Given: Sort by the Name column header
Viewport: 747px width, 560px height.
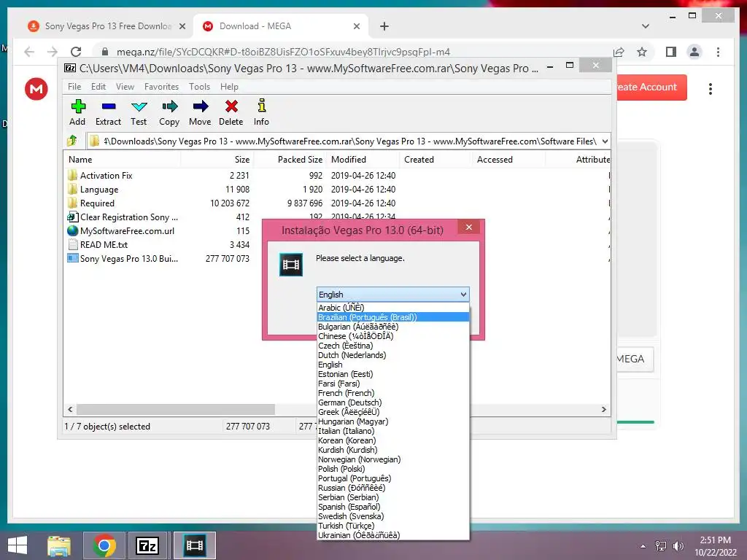Looking at the screenshot, I should (123, 160).
